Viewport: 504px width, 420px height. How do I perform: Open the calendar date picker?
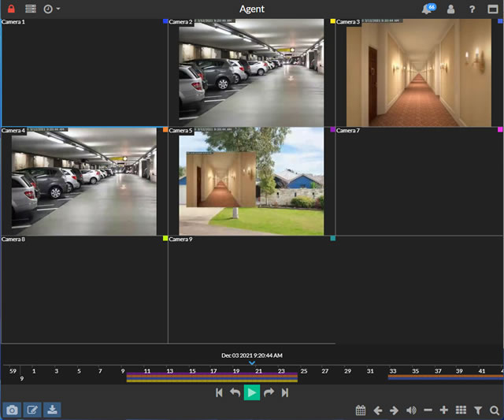[360, 411]
